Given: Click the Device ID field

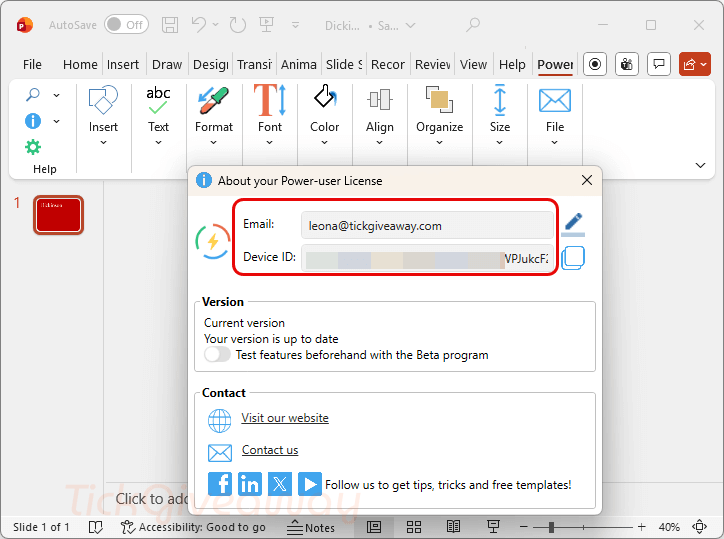Looking at the screenshot, I should (x=427, y=258).
